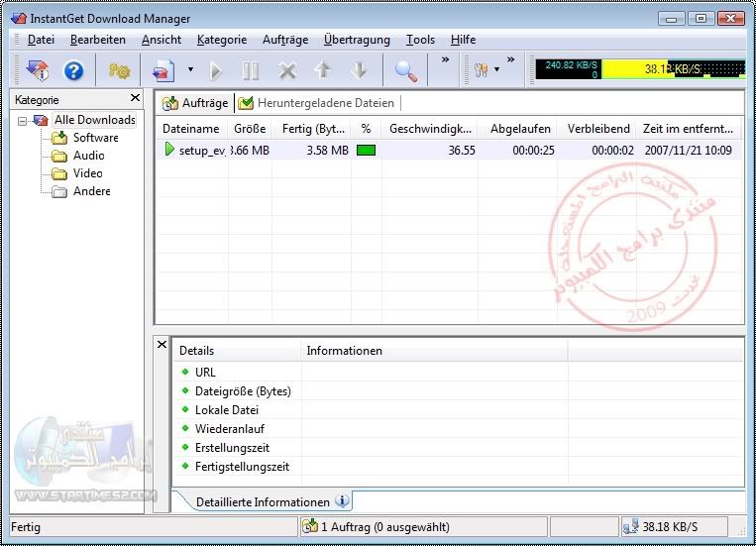Screen dimensions: 756x546
Task: Select the Andere category folder
Action: (x=91, y=191)
